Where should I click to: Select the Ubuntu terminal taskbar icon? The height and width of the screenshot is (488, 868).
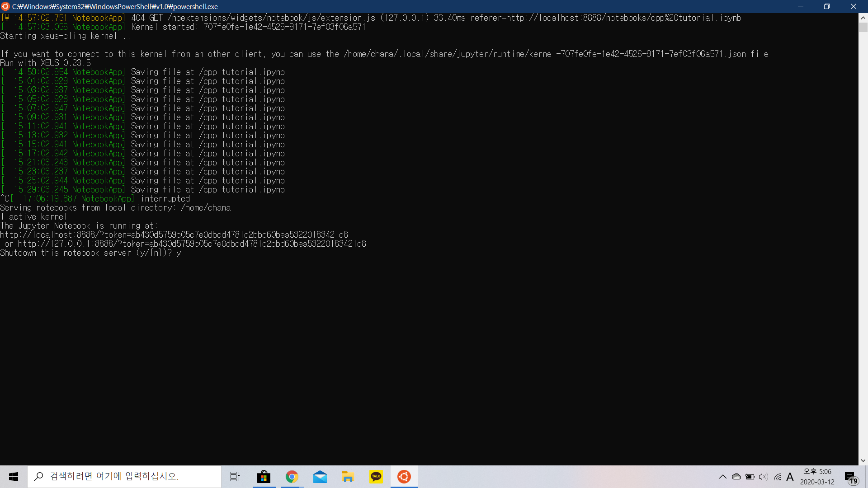click(x=404, y=477)
